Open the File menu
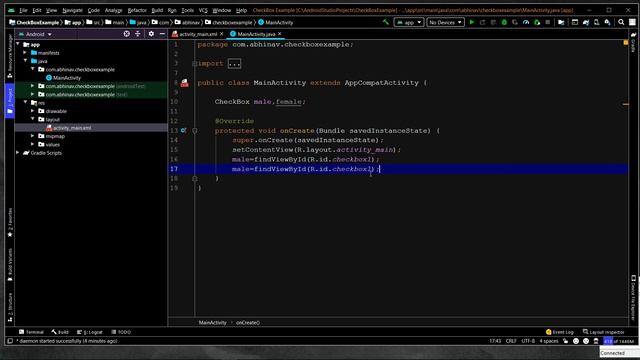 [23, 10]
